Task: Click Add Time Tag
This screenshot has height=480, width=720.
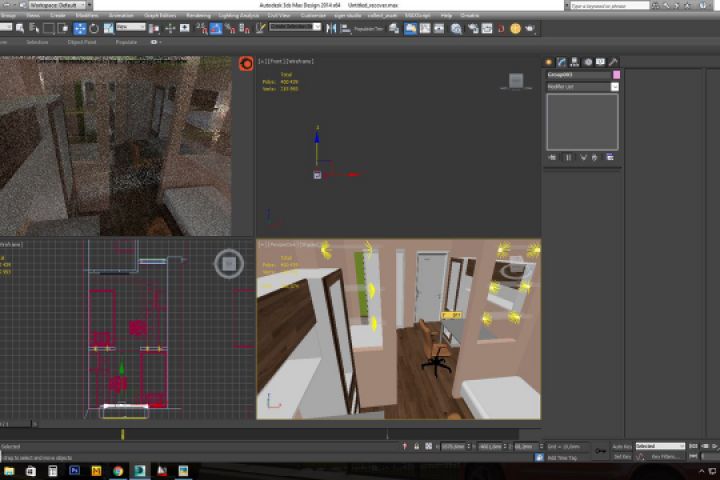Action: [x=562, y=458]
